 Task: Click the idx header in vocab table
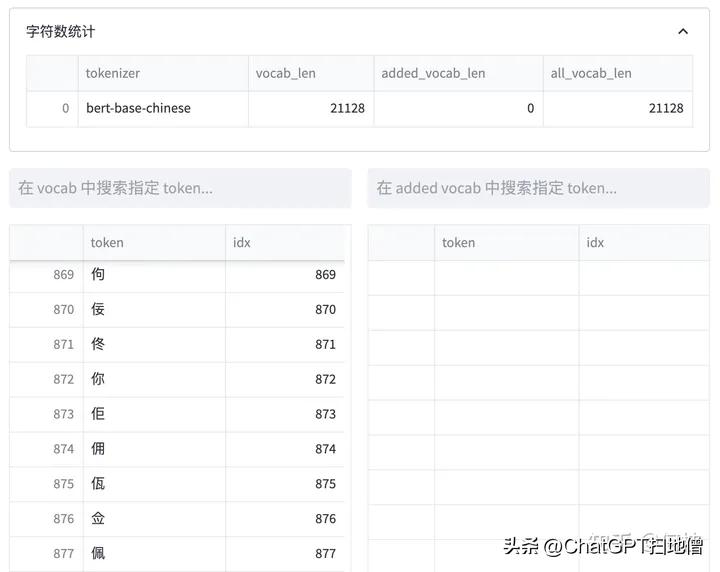[x=242, y=242]
